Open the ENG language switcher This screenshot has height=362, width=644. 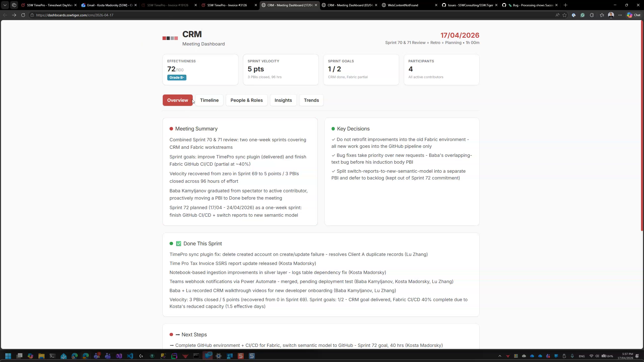(582, 356)
